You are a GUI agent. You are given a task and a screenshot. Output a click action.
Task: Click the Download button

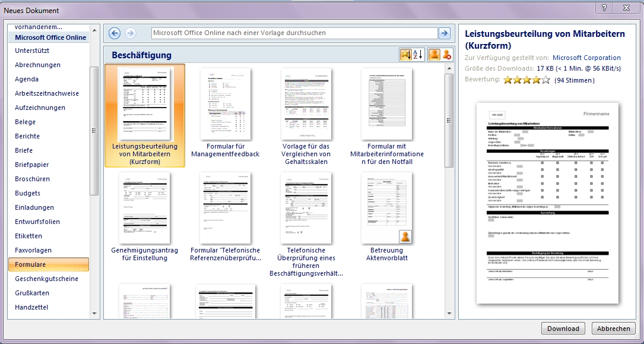point(563,329)
